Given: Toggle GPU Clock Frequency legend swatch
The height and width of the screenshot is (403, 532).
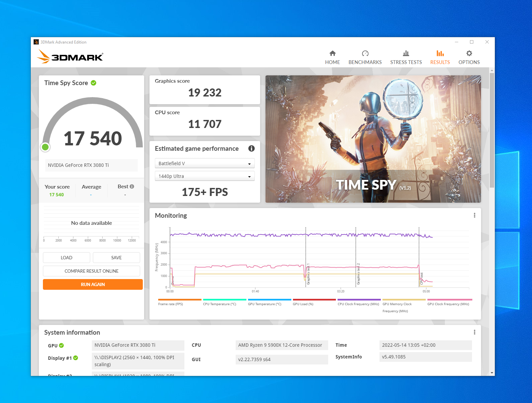Looking at the screenshot, I should coord(450,300).
